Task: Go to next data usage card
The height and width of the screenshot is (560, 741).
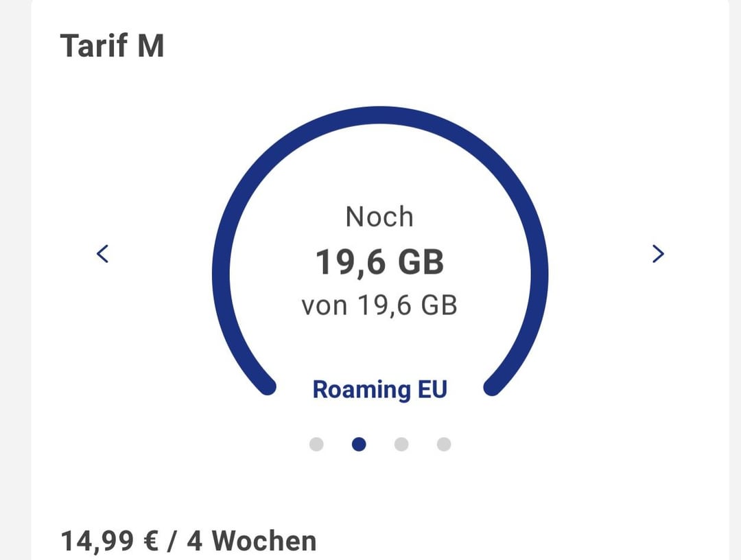Action: [657, 254]
